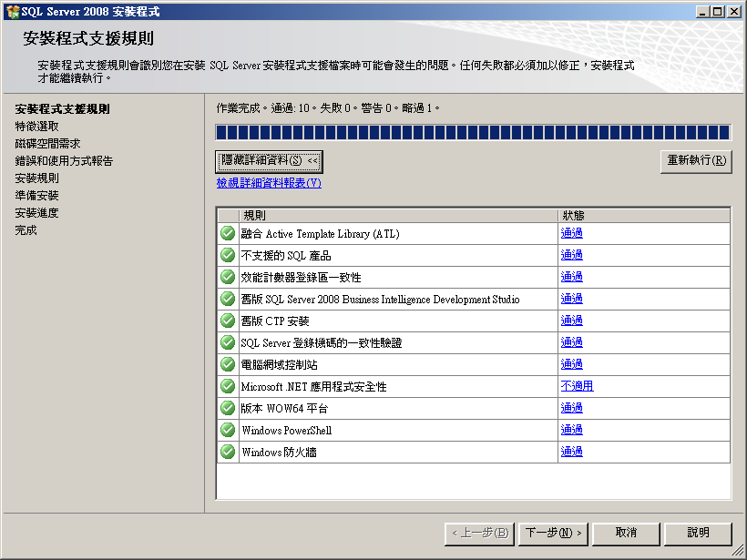Click the green icon for 版本 WOW64 平台
747x560 pixels.
coord(227,407)
